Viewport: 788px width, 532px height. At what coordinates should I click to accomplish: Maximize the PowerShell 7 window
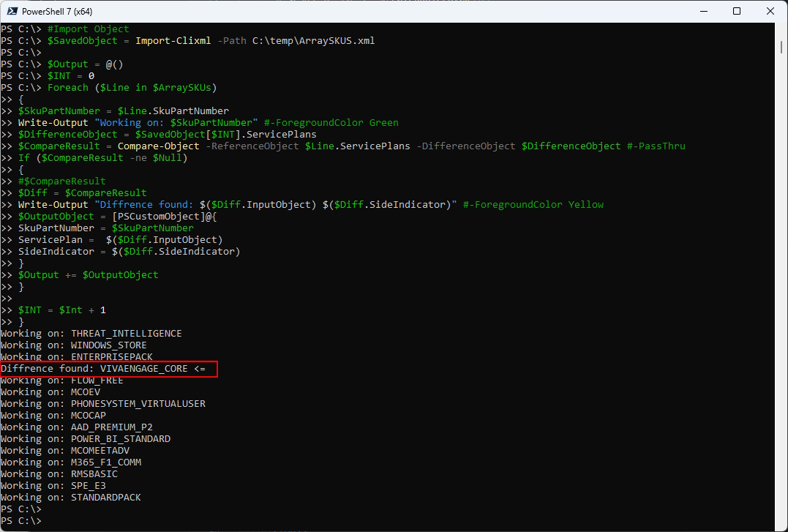737,11
